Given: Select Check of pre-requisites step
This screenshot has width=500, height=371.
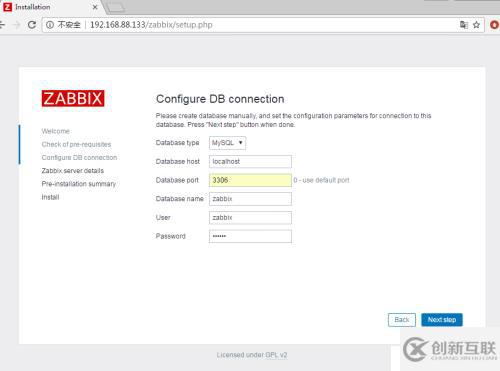Looking at the screenshot, I should [x=76, y=144].
